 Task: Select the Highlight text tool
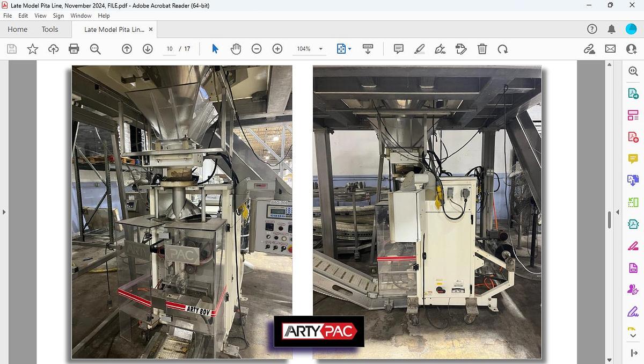pos(420,49)
